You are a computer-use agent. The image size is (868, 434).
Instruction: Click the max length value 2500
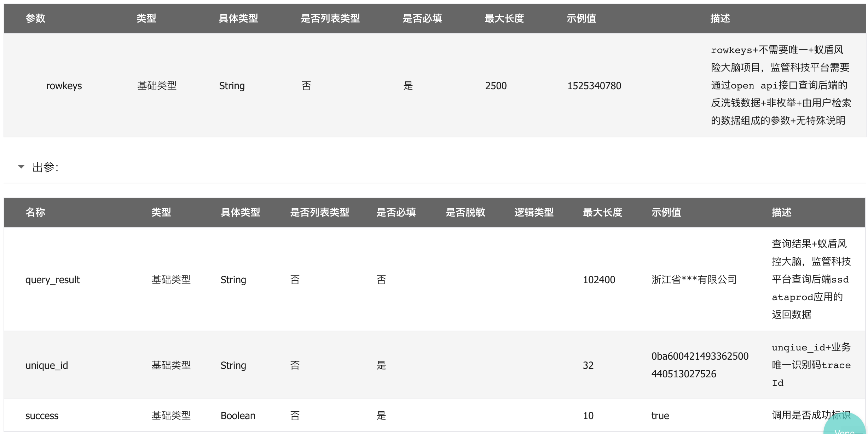click(x=496, y=86)
